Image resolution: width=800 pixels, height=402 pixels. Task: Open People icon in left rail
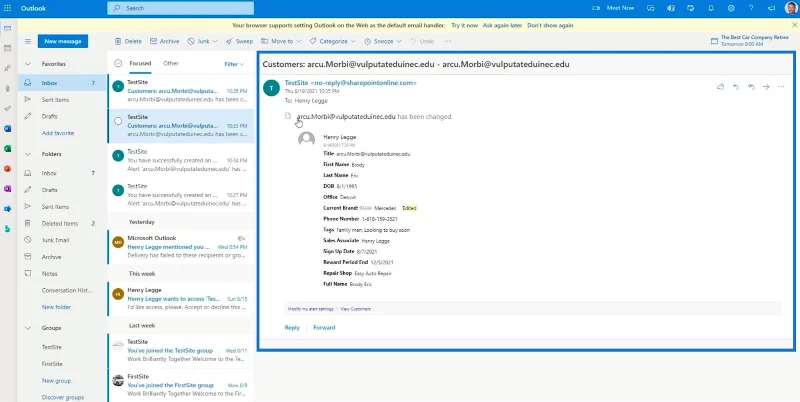(x=7, y=68)
